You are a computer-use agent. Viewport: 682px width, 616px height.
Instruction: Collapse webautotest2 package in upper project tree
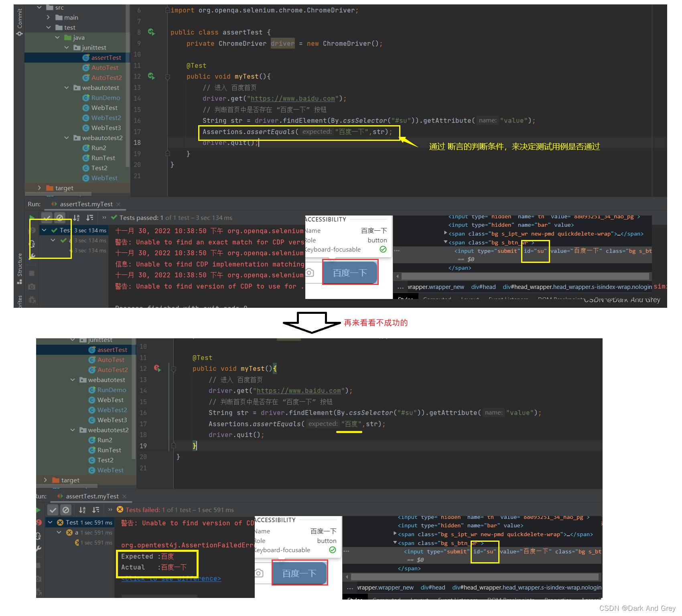point(67,138)
